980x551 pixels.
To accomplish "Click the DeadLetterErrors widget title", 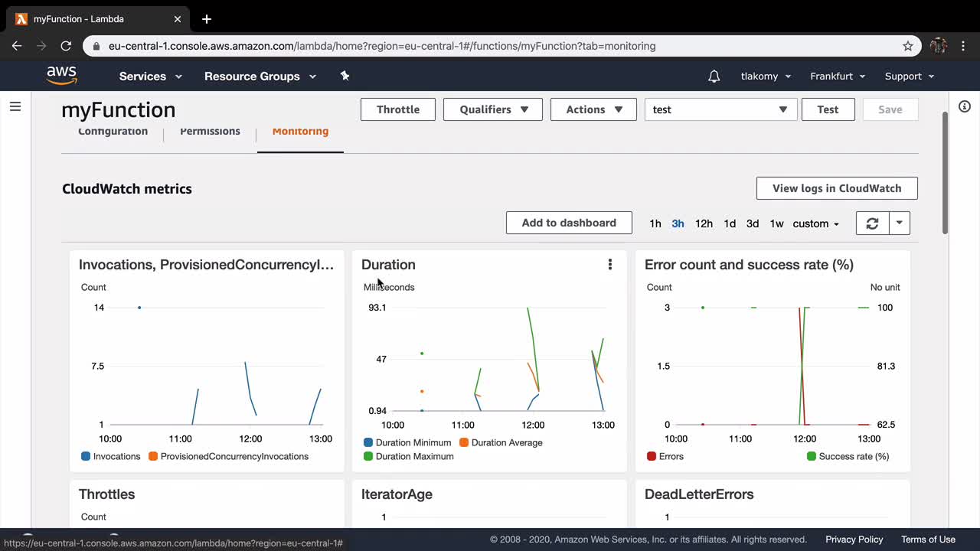I will pyautogui.click(x=699, y=494).
